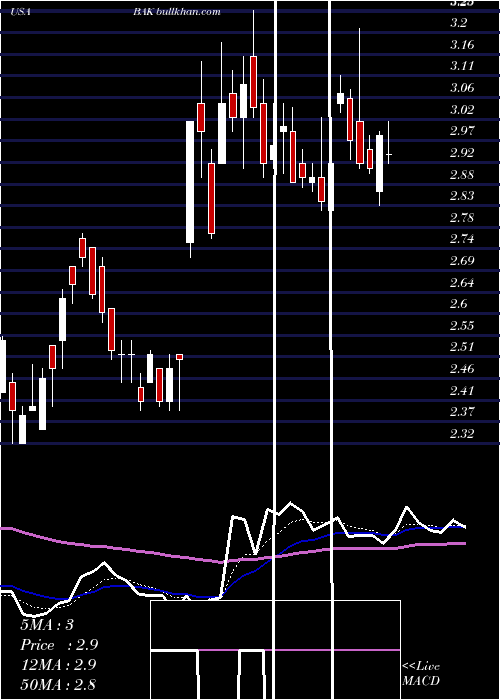This screenshot has width=500, height=700.
Task: Click the 3.2 price axis label
Action: 458,23
